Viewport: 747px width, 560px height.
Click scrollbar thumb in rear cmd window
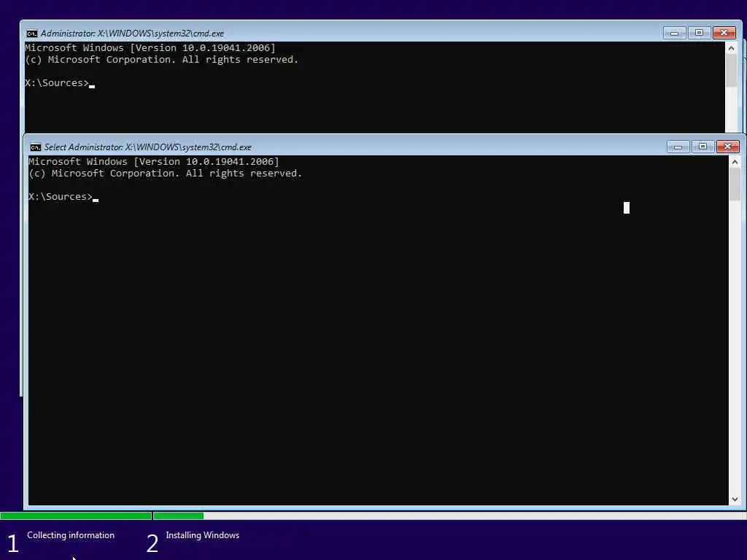click(x=731, y=71)
